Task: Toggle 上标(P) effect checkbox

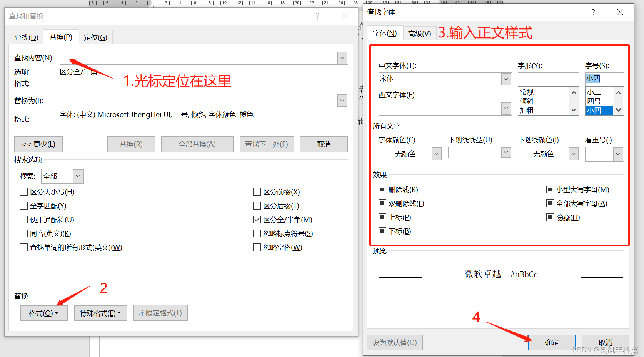Action: (x=382, y=217)
